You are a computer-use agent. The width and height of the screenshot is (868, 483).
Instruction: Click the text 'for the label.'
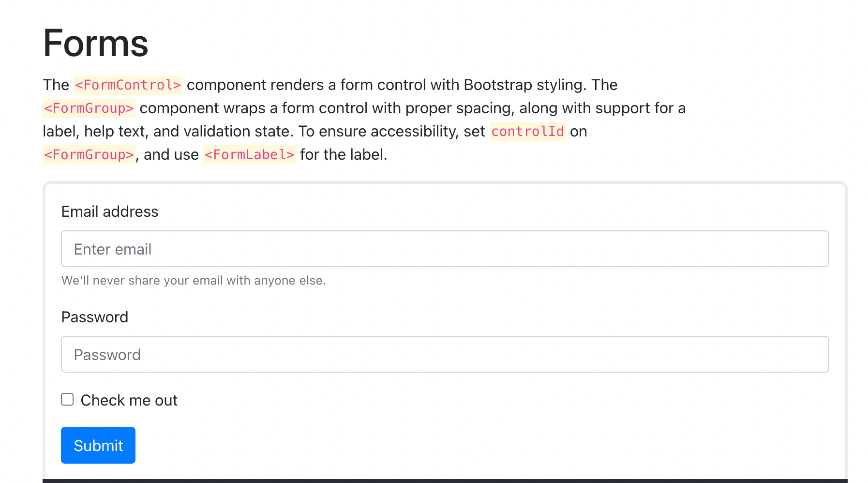(x=344, y=154)
